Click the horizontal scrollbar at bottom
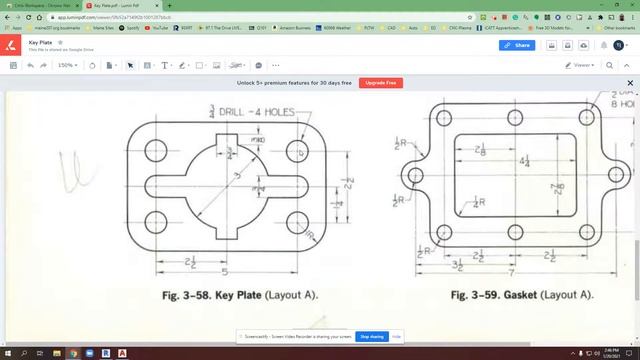 click(267, 344)
